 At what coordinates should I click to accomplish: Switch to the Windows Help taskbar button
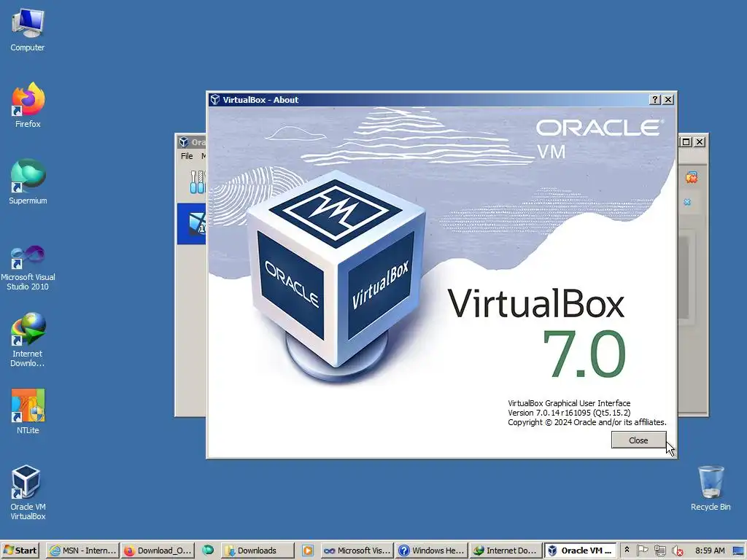pyautogui.click(x=432, y=551)
